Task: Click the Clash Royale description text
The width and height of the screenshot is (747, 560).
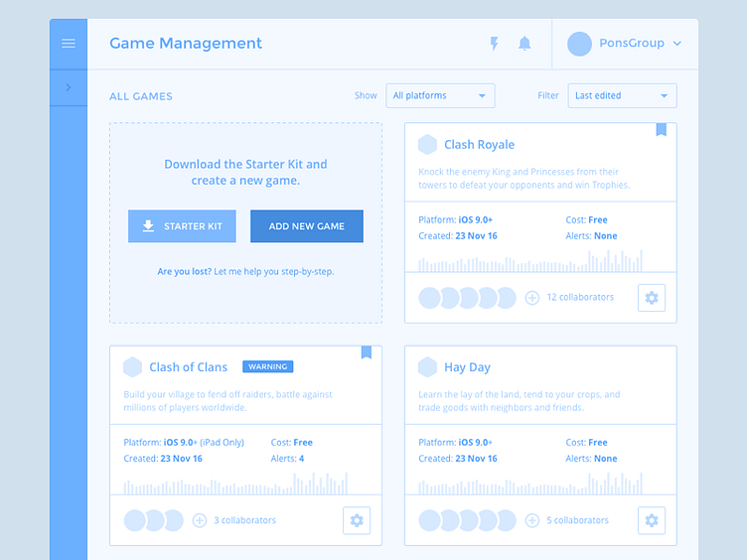Action: click(524, 178)
